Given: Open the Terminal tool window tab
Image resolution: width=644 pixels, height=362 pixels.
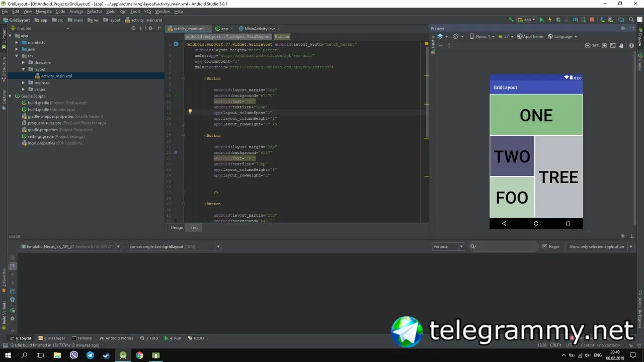Looking at the screenshot, I should point(82,338).
